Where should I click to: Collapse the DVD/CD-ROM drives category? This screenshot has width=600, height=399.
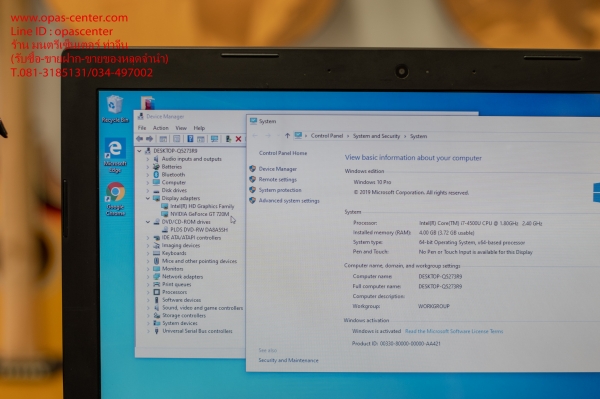click(148, 222)
